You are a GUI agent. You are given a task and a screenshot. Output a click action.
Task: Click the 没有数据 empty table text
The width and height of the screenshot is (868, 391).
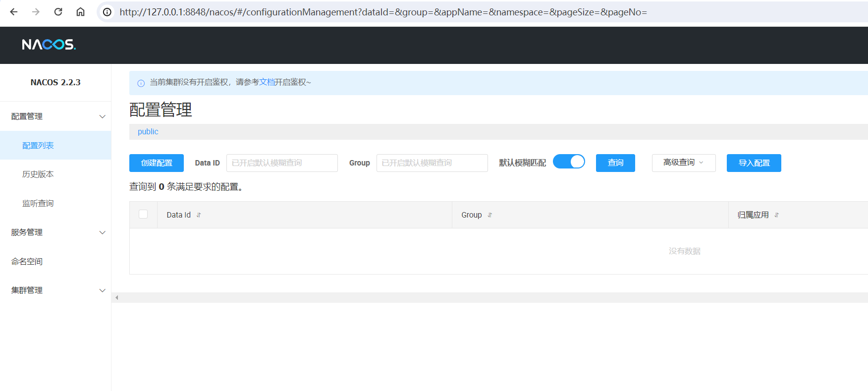(x=685, y=251)
